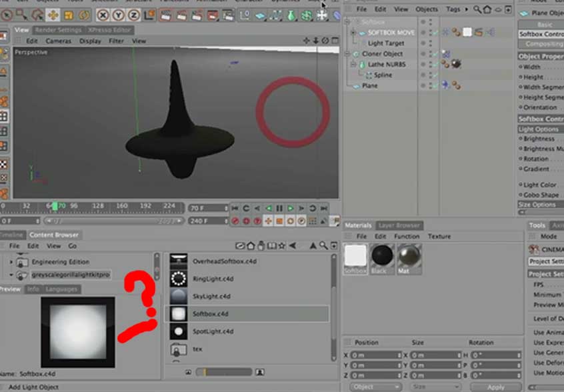Image resolution: width=564 pixels, height=392 pixels.
Task: Play the animation forwards
Action: (x=290, y=208)
